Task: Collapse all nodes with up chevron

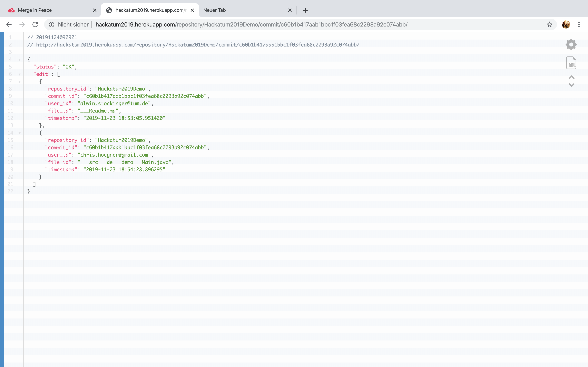Action: coord(571,77)
